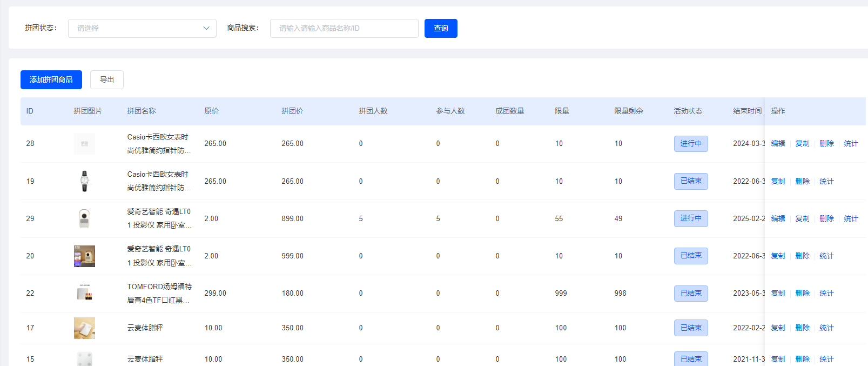
Task: Open the watch thumbnail for ID 19
Action: click(x=84, y=181)
